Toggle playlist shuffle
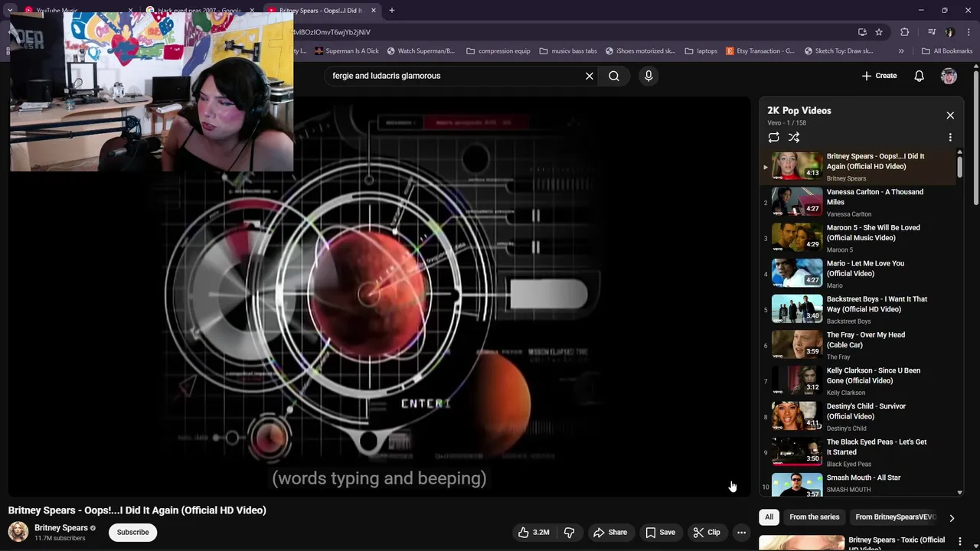980x551 pixels. [794, 138]
